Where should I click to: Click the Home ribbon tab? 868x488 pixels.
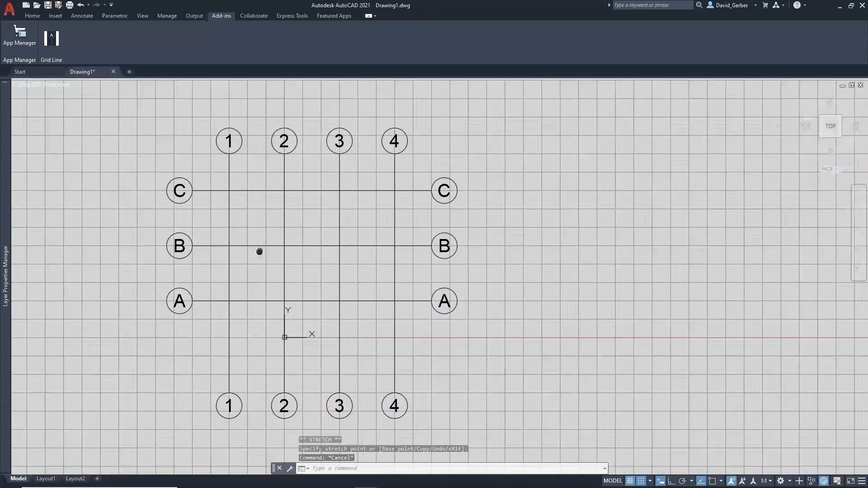point(33,16)
